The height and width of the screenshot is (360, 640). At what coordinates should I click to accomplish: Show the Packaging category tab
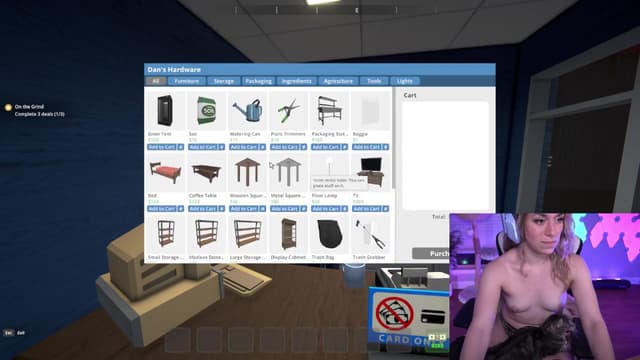click(x=258, y=81)
